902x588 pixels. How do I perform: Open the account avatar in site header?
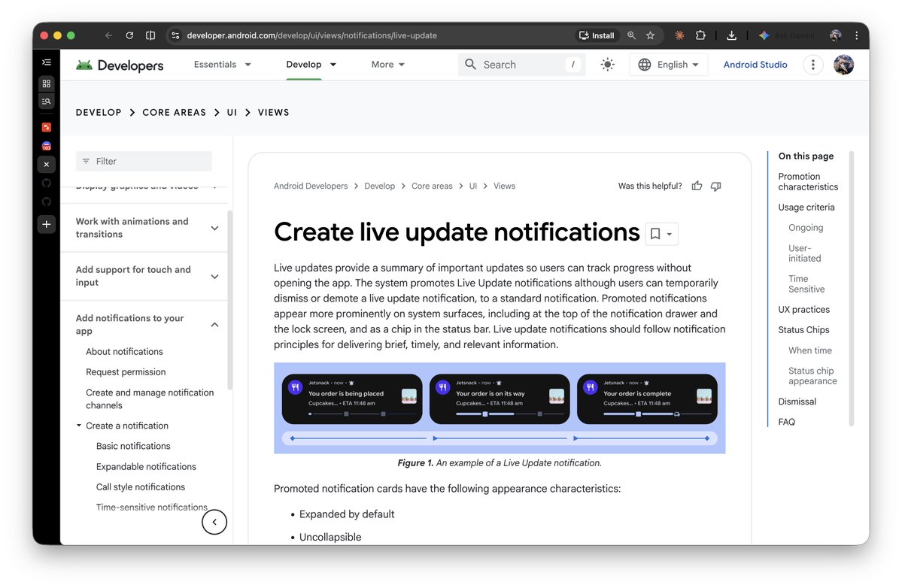(843, 65)
